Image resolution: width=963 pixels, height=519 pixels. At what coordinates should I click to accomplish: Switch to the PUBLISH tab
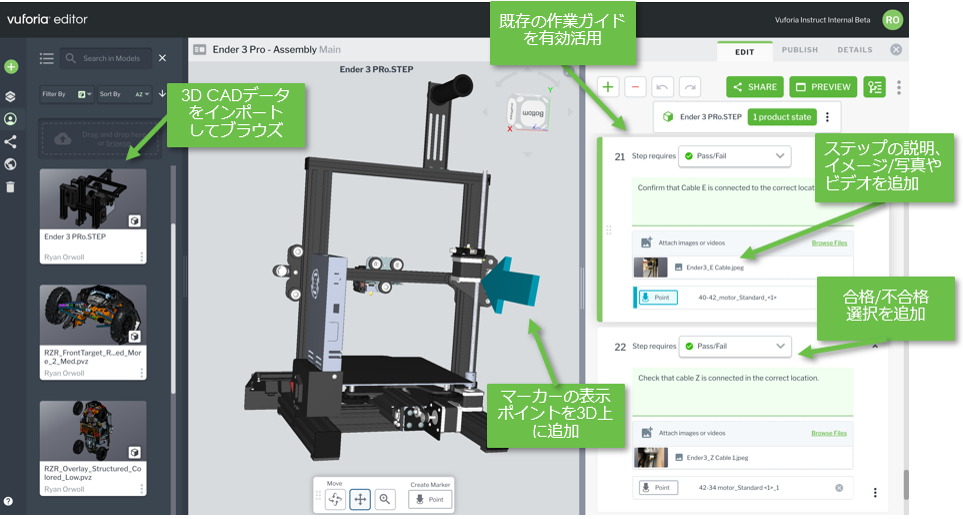click(800, 50)
